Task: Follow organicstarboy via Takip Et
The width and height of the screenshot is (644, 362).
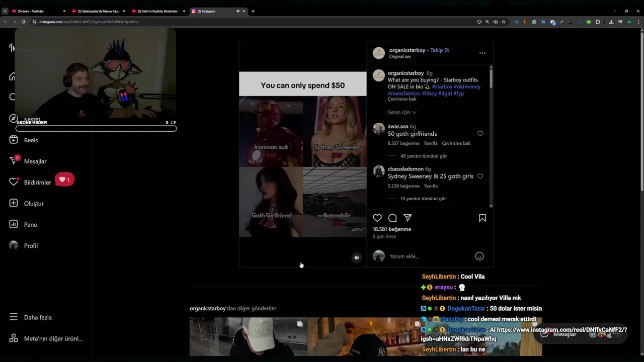Action: pos(440,50)
